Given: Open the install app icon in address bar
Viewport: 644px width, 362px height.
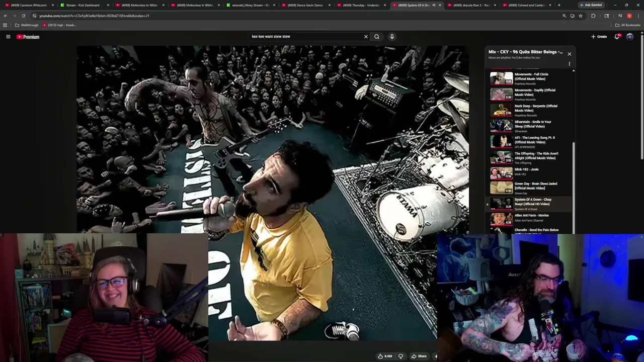Looking at the screenshot, I should coord(572,16).
